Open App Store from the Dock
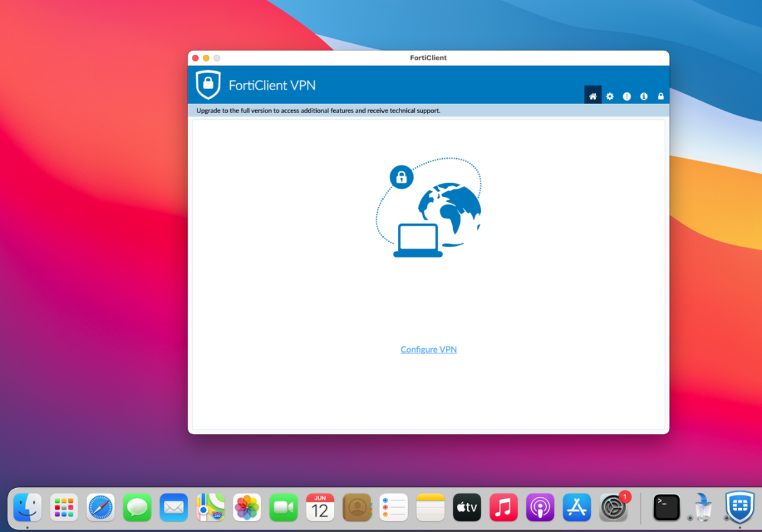Viewport: 762px width, 532px height. (x=576, y=507)
